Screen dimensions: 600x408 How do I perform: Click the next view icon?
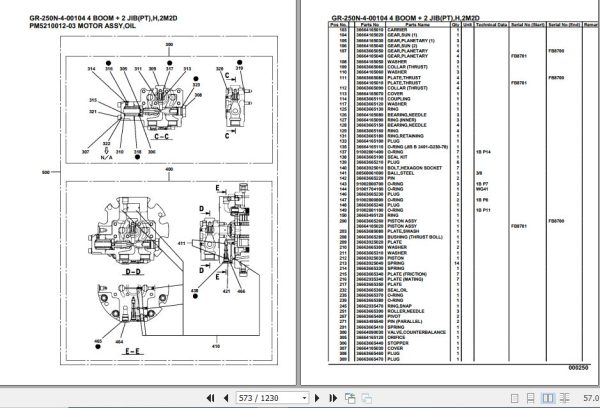tap(367, 398)
